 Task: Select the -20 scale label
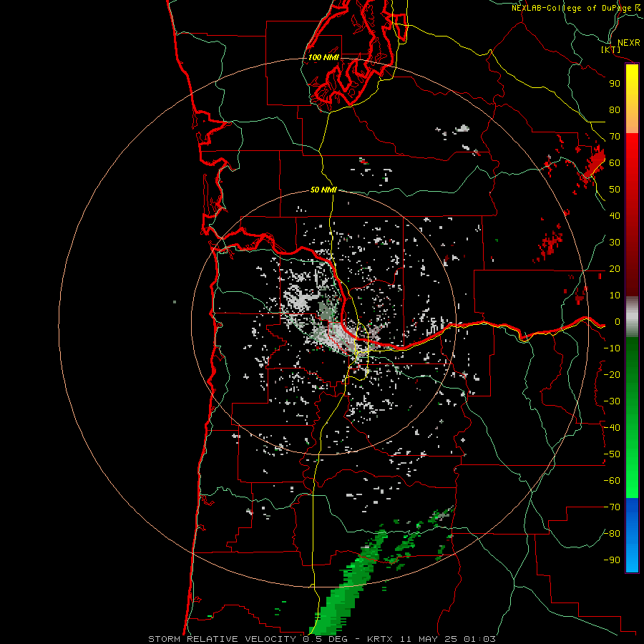tap(612, 375)
